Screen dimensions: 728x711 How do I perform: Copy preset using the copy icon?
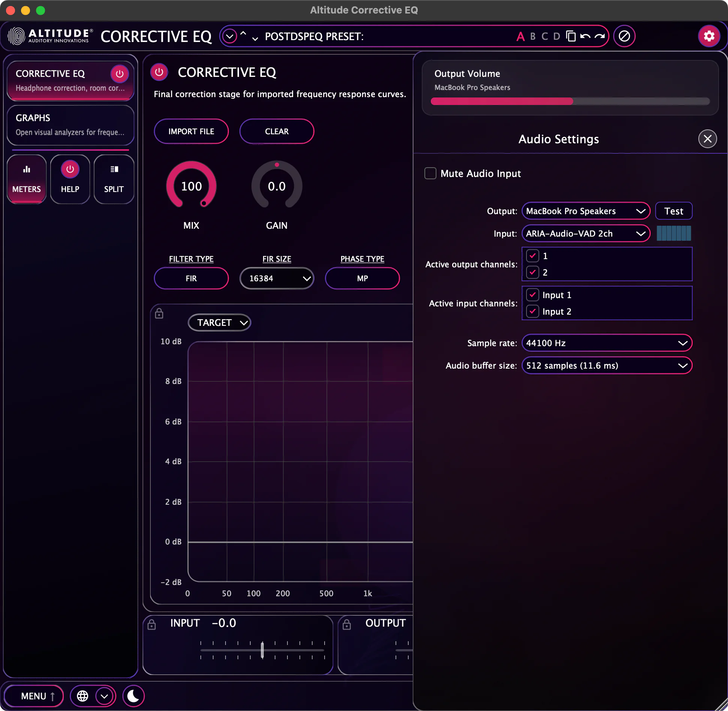click(x=571, y=36)
